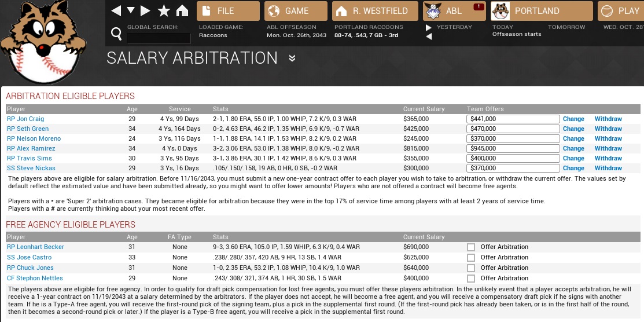Viewport: 644px width, 322px height.
Task: Change the offer for Steve Nickas
Action: coord(573,168)
